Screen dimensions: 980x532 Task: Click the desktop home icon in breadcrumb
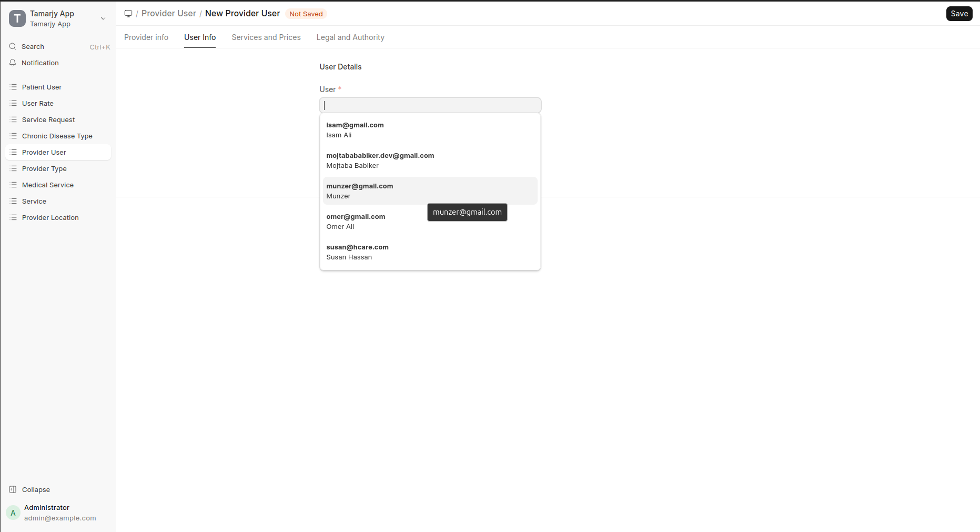point(128,14)
